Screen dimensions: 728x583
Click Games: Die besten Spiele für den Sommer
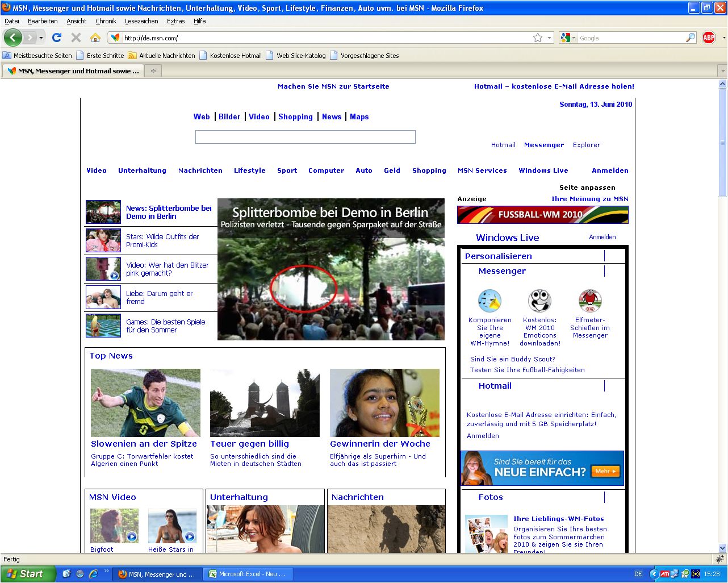tap(166, 326)
